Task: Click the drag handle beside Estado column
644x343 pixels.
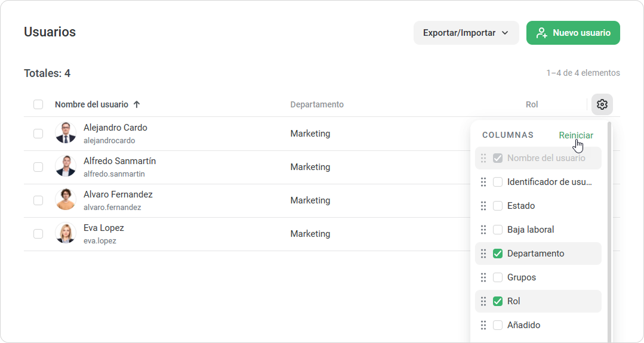Action: click(x=483, y=206)
